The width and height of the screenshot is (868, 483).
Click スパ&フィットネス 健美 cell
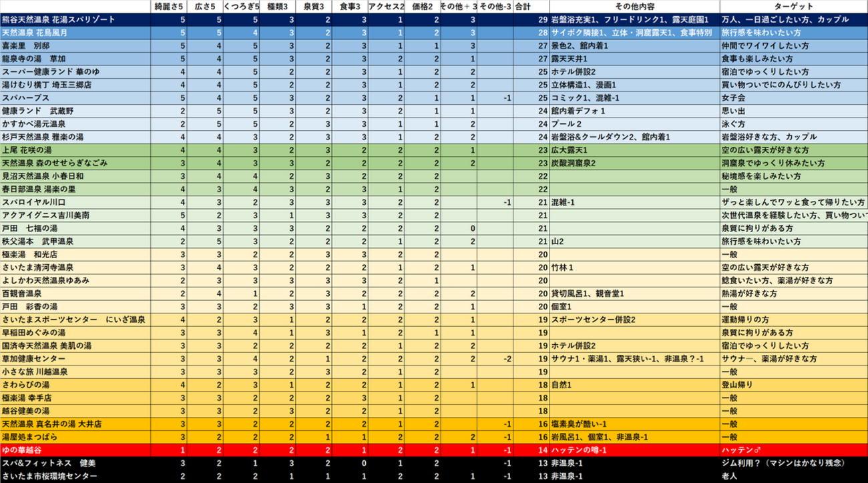[76, 462]
